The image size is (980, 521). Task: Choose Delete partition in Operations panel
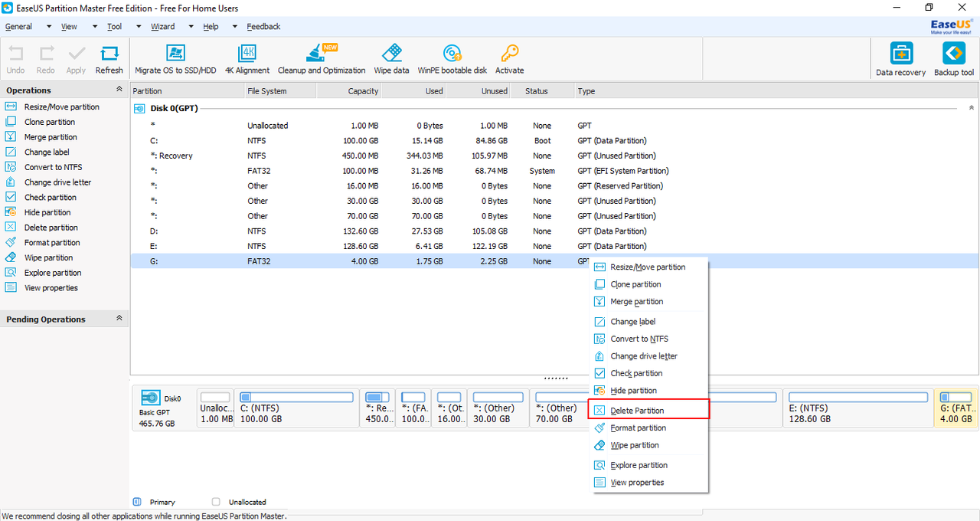coord(41,228)
